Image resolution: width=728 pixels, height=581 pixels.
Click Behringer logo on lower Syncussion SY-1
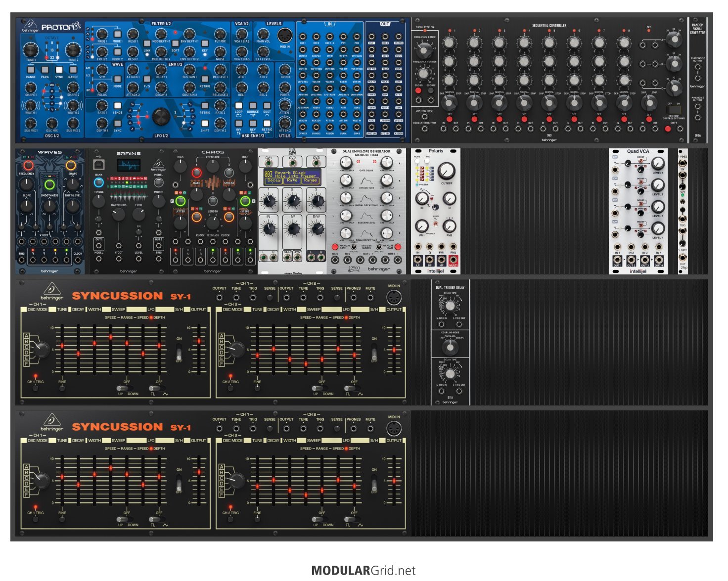point(52,423)
